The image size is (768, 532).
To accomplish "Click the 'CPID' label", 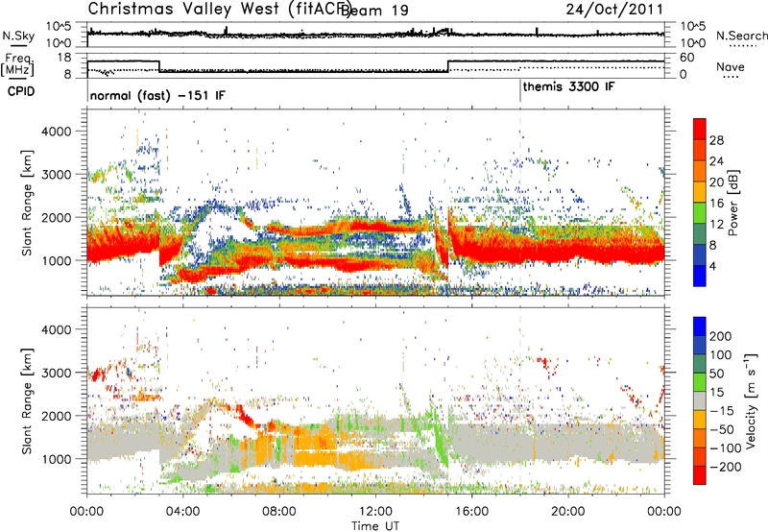I will (21, 91).
